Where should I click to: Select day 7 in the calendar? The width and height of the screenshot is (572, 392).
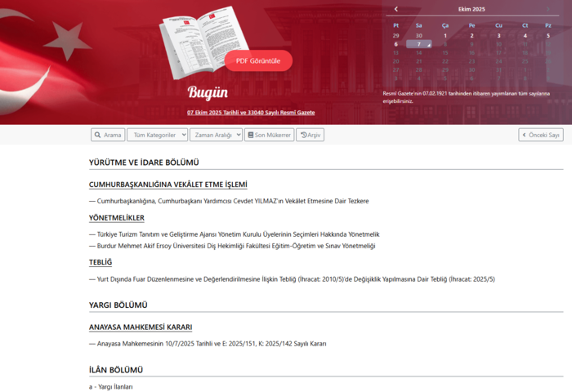pyautogui.click(x=418, y=44)
